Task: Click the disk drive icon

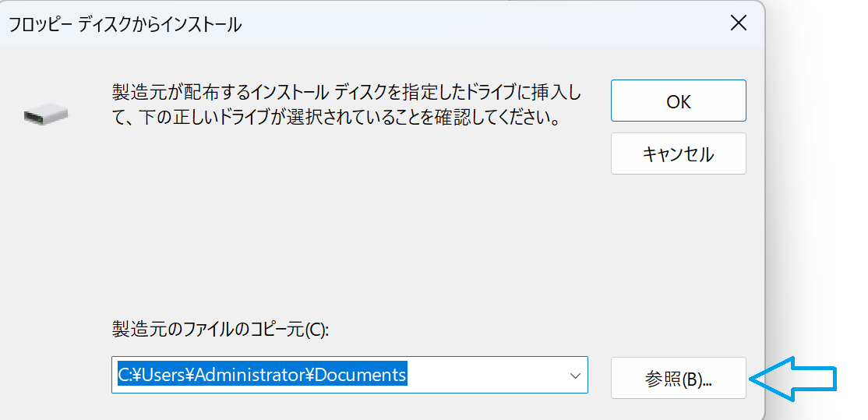Action: click(x=46, y=115)
